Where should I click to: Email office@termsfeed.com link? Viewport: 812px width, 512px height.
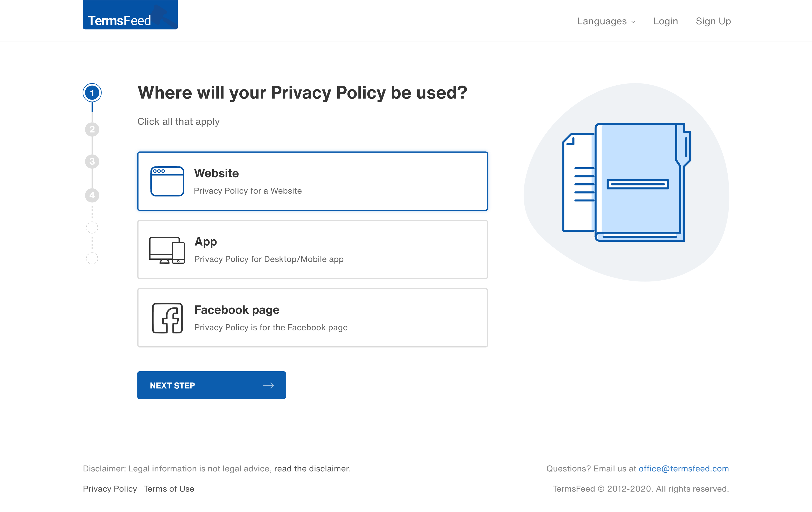(684, 468)
